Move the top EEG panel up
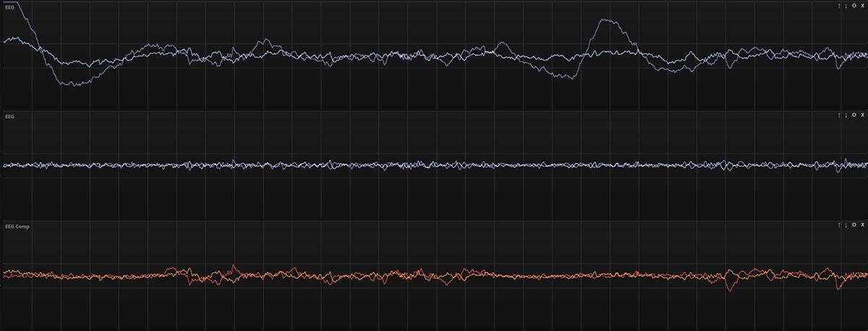Viewport: 868px width, 331px height. pos(839,5)
